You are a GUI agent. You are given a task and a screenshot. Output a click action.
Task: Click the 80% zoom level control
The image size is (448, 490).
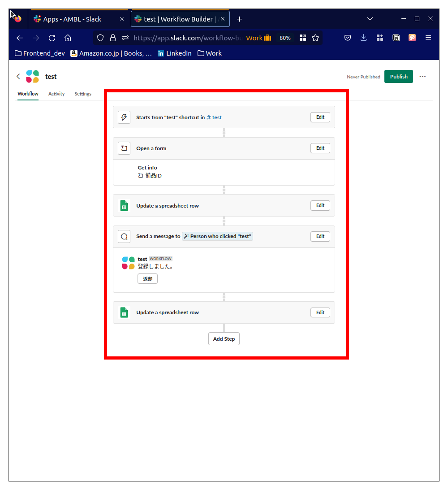(285, 38)
